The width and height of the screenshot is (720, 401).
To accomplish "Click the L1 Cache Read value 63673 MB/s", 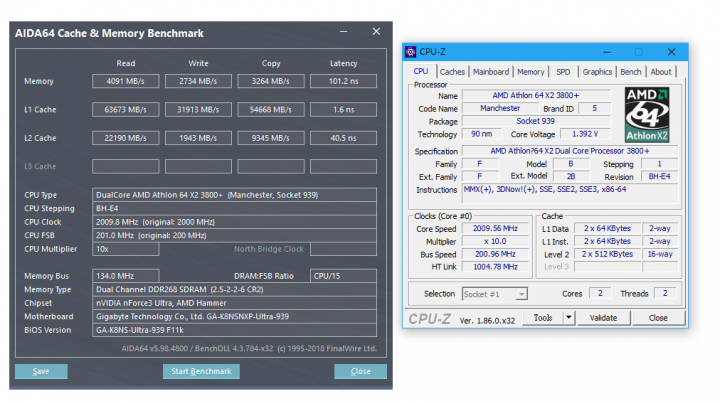I will click(x=125, y=109).
